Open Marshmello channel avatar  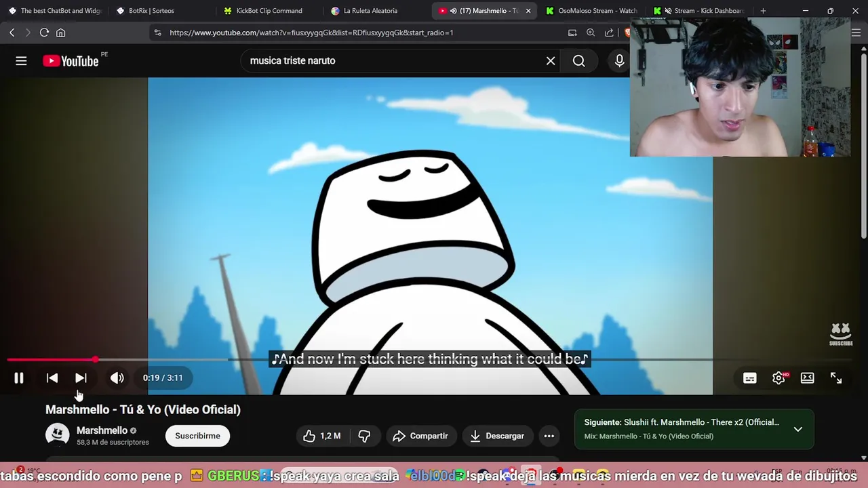(x=58, y=434)
